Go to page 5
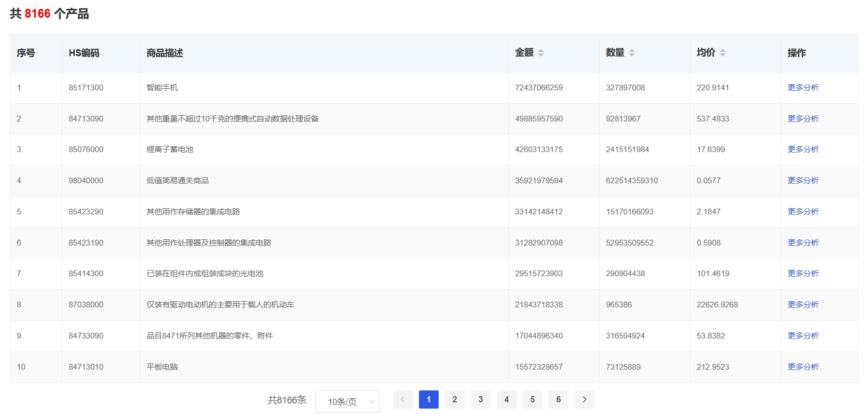868x420 pixels. coord(533,400)
